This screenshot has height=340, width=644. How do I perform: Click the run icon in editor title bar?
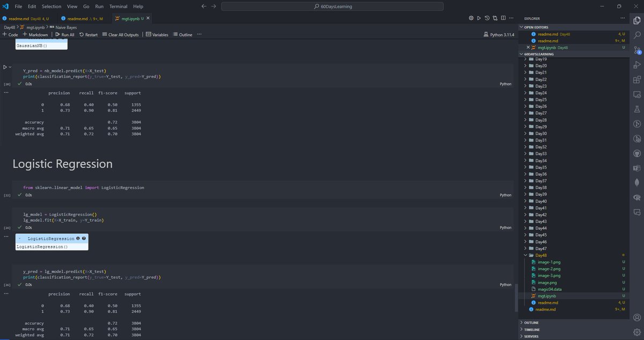(x=479, y=18)
